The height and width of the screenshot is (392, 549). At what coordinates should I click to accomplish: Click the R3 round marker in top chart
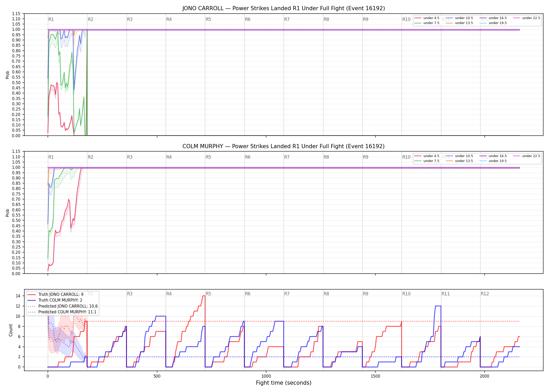click(x=130, y=19)
